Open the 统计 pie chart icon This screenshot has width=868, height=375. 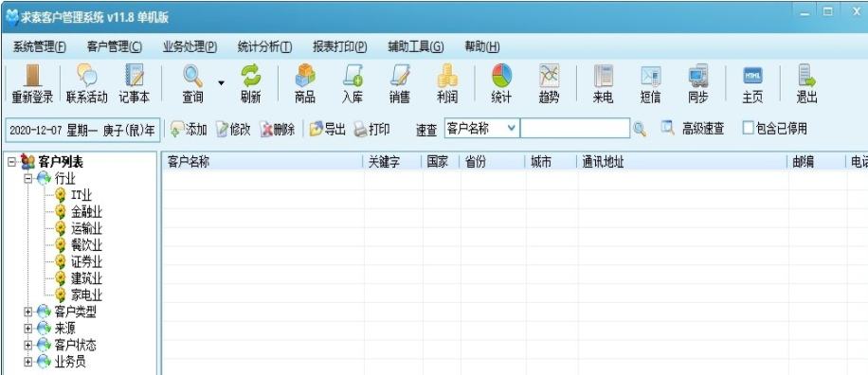(501, 76)
